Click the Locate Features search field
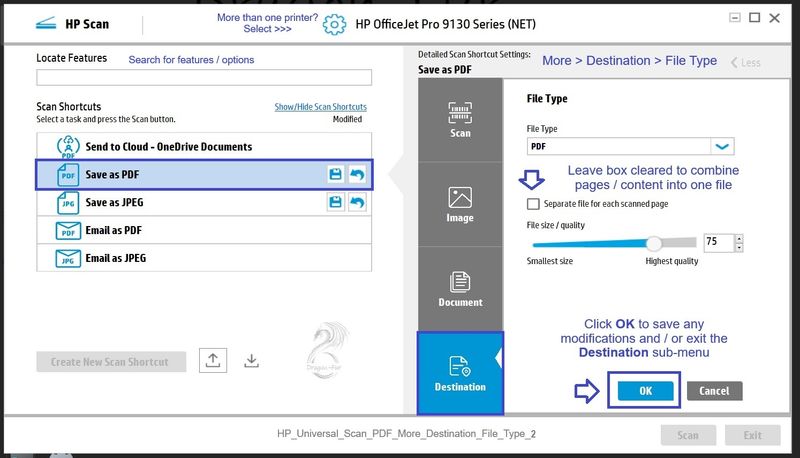The image size is (800, 458). tap(204, 78)
